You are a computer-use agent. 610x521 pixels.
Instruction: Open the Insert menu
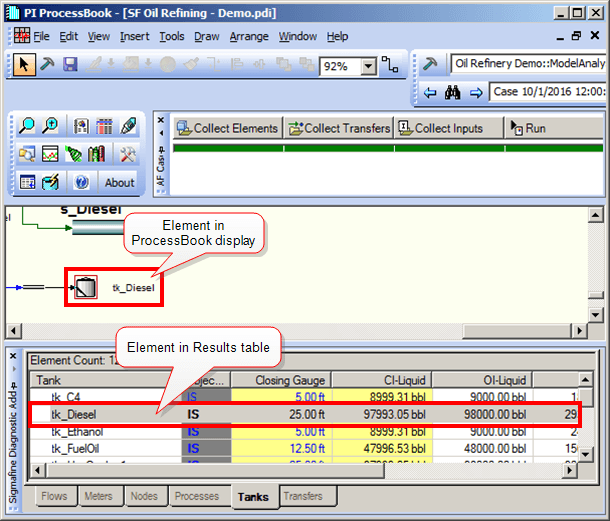[x=134, y=36]
